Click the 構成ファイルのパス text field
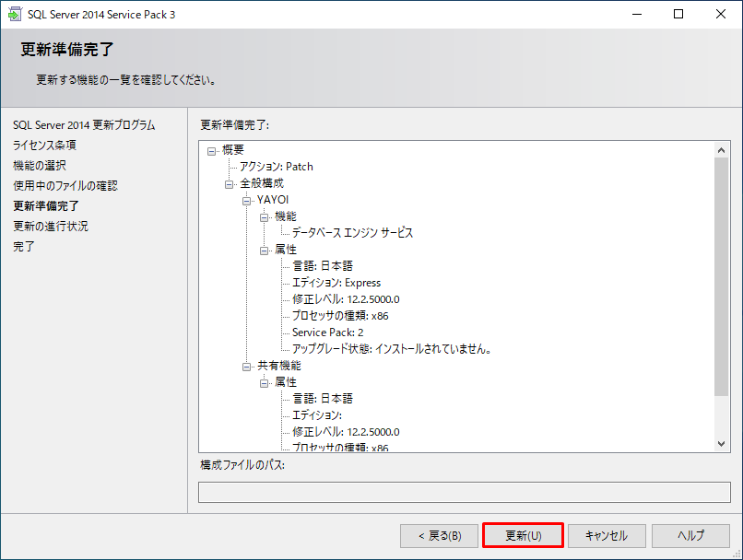Viewport: 743px width, 560px height. [465, 493]
